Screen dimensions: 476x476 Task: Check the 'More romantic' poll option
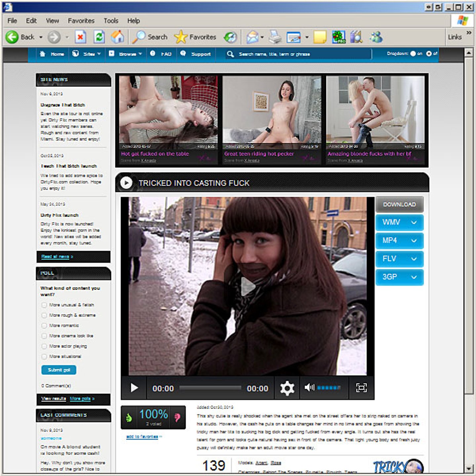[x=44, y=326]
